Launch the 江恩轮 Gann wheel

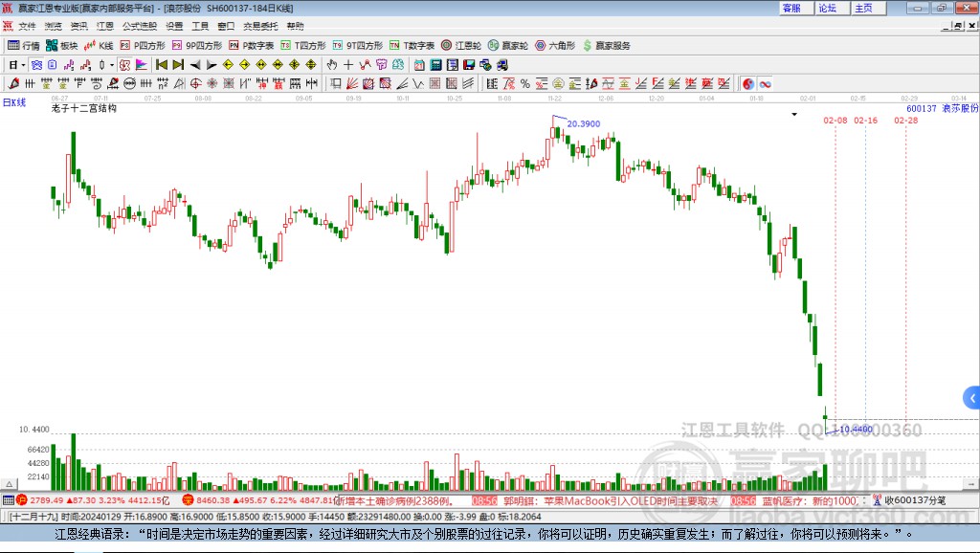pyautogui.click(x=461, y=46)
